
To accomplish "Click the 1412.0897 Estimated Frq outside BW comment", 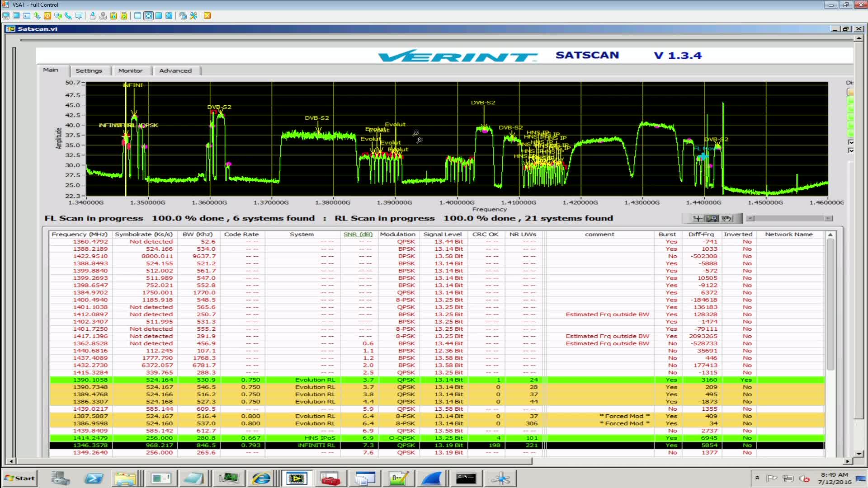I will coord(607,314).
